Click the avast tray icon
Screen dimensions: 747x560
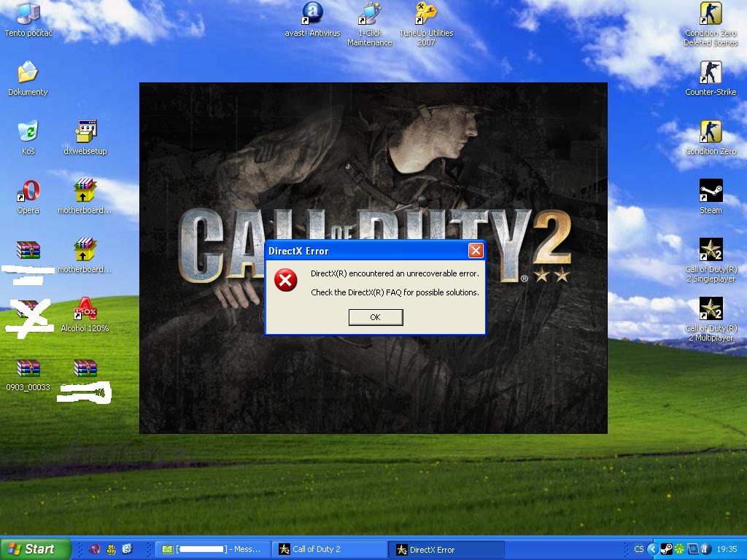705,549
